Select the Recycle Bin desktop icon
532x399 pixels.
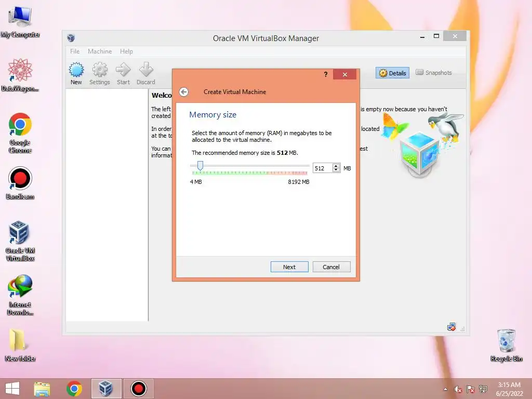point(506,345)
